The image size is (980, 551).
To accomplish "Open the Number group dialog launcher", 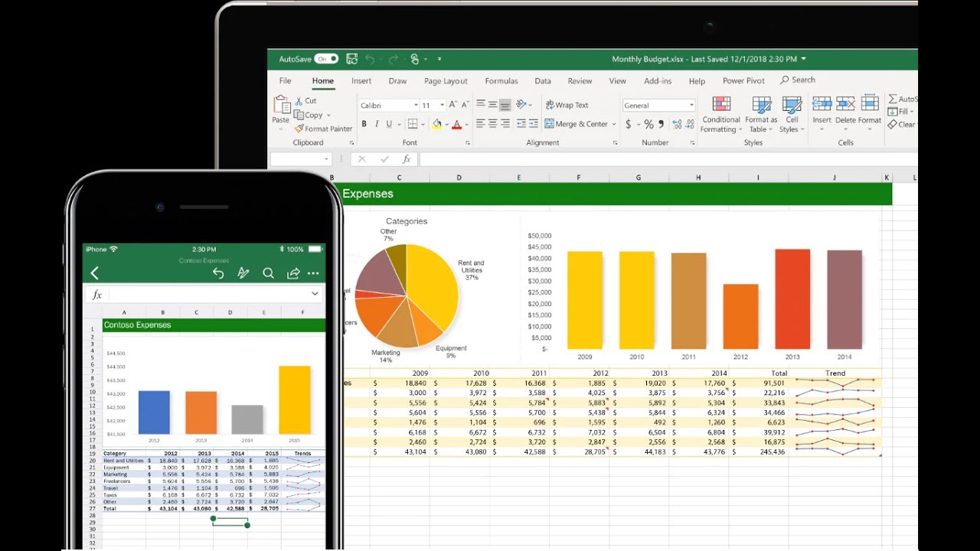I will 691,143.
